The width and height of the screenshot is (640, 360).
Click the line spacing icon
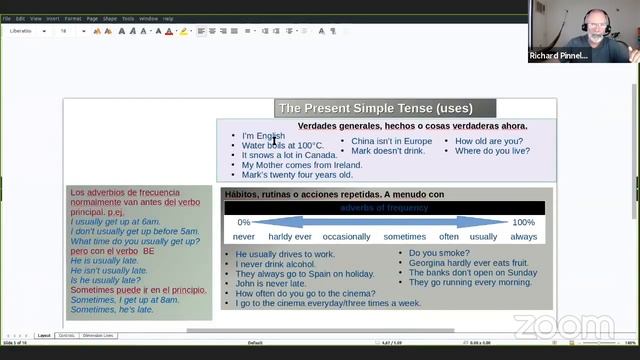click(248, 31)
